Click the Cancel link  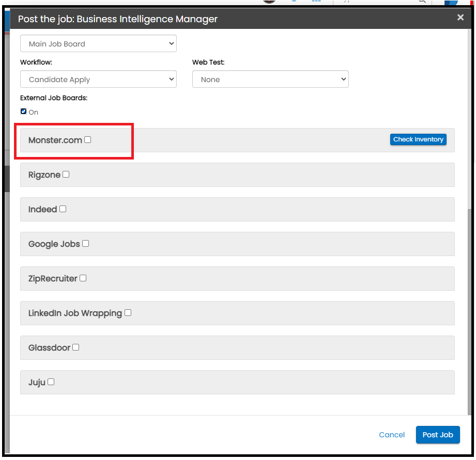[x=392, y=435]
